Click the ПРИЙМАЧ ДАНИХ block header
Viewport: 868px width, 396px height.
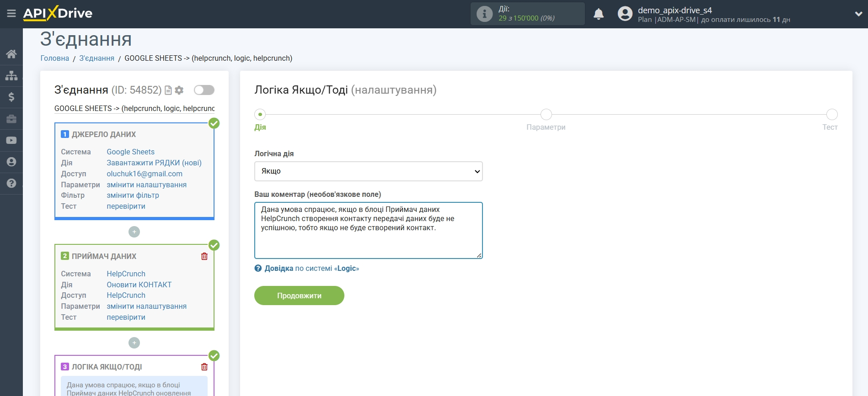pyautogui.click(x=104, y=257)
